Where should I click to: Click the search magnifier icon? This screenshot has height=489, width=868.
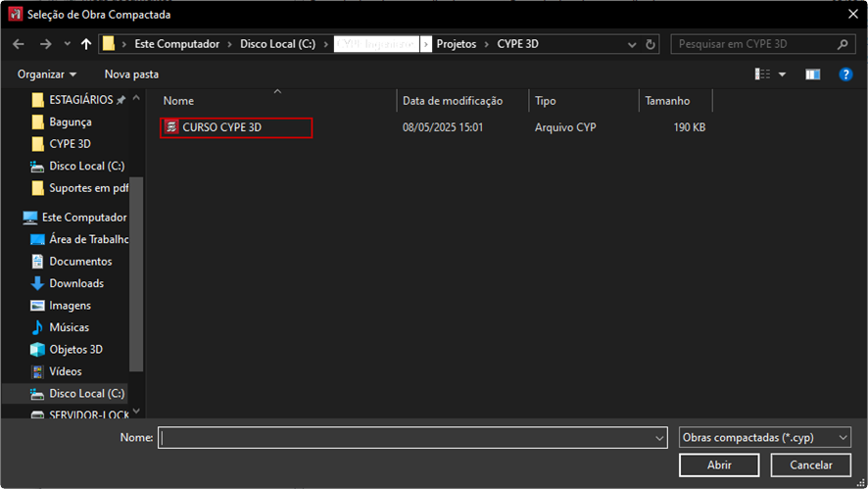pyautogui.click(x=843, y=44)
